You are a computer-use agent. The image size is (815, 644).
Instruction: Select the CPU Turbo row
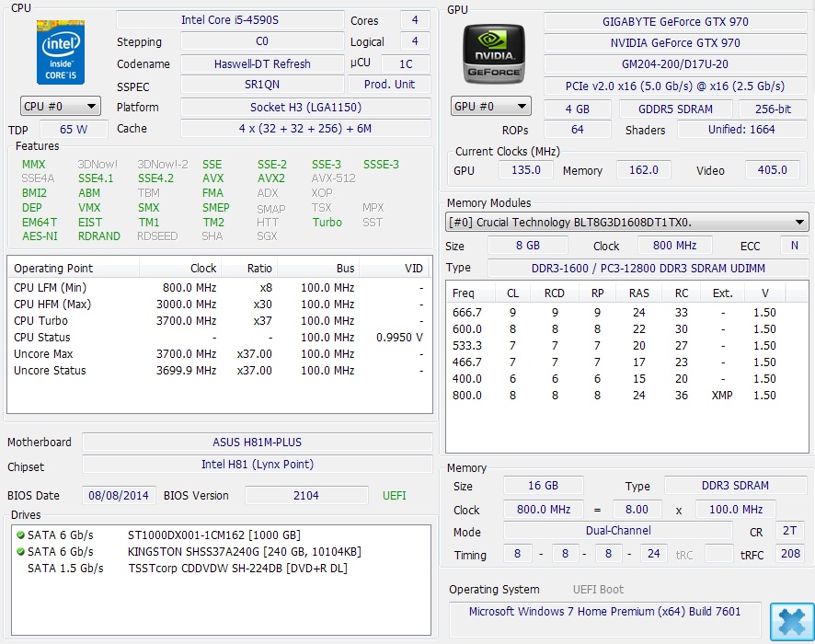[x=219, y=321]
